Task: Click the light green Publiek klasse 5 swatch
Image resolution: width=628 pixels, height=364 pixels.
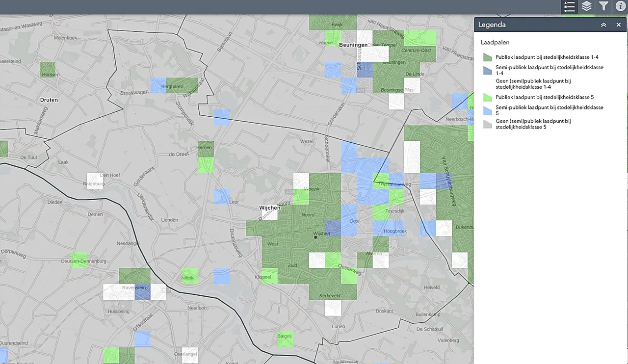Action: point(487,97)
